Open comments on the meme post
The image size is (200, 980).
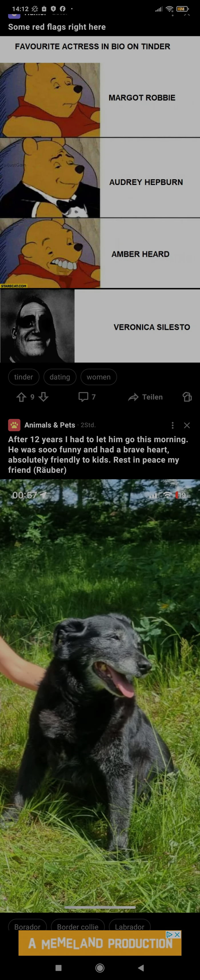[87, 397]
